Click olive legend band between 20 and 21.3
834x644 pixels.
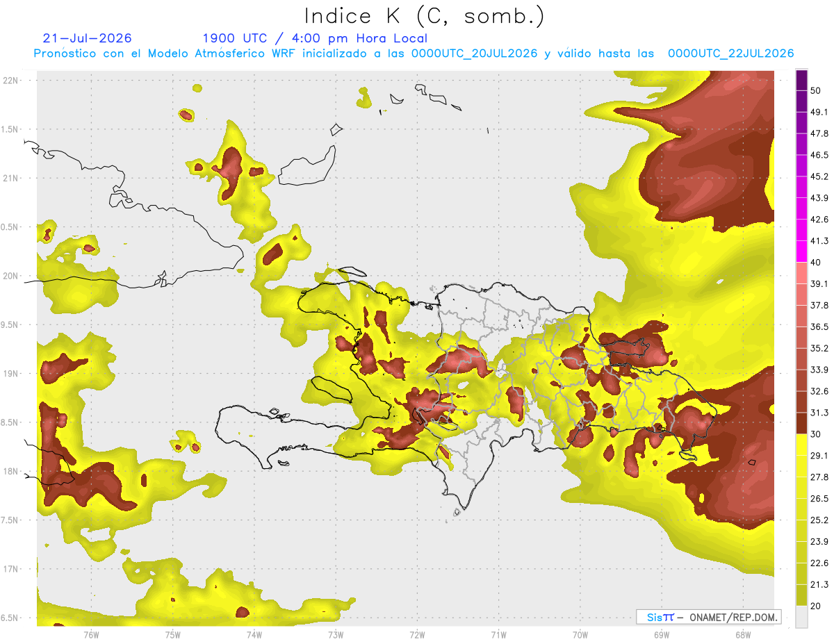[x=801, y=595]
